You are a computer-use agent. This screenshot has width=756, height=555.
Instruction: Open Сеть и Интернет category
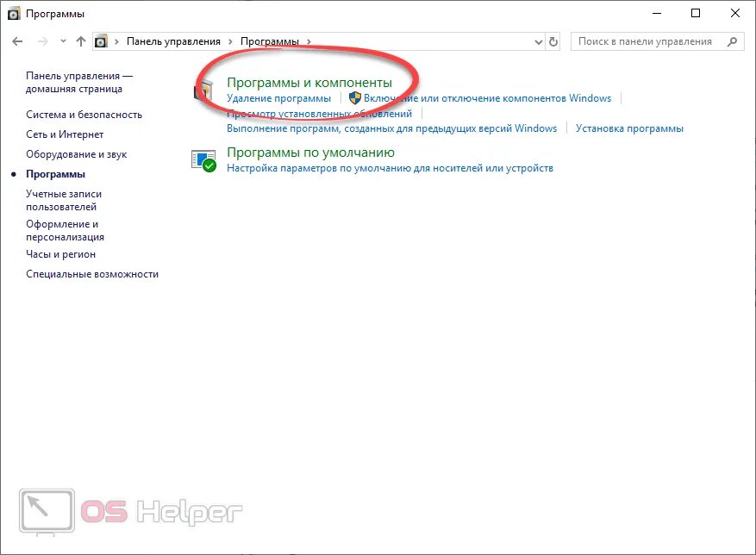tap(65, 134)
